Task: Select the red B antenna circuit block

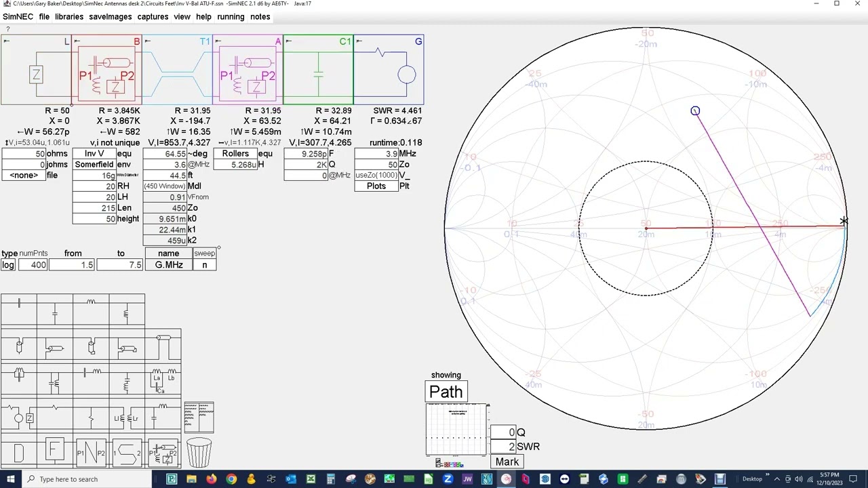Action: tap(106, 70)
